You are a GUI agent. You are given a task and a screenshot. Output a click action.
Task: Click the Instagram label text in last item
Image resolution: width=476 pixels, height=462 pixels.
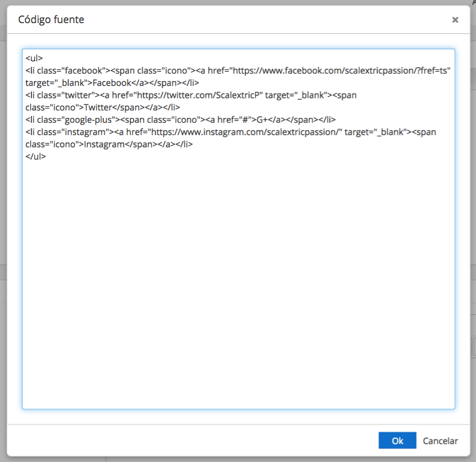click(104, 144)
